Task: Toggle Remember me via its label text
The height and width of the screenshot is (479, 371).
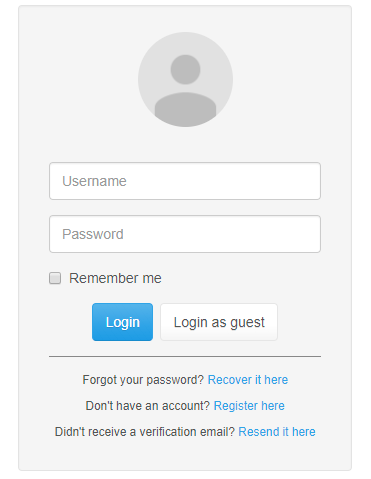Action: click(x=115, y=278)
